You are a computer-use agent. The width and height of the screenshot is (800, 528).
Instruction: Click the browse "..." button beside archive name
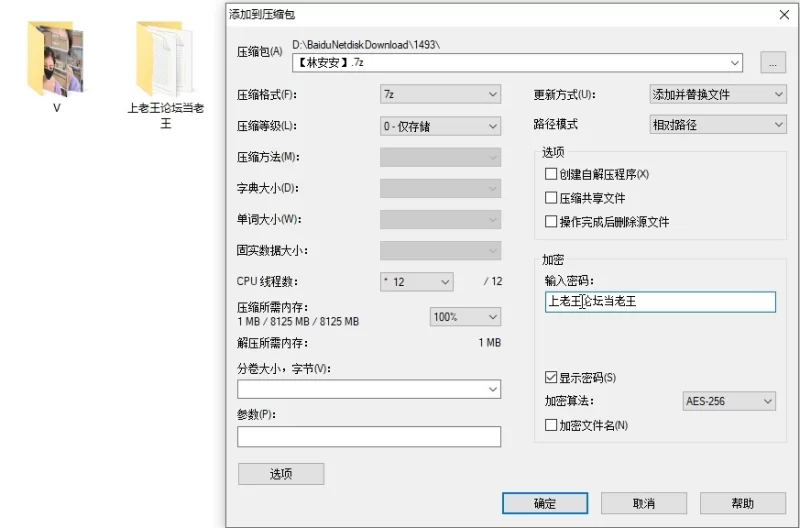tap(772, 63)
